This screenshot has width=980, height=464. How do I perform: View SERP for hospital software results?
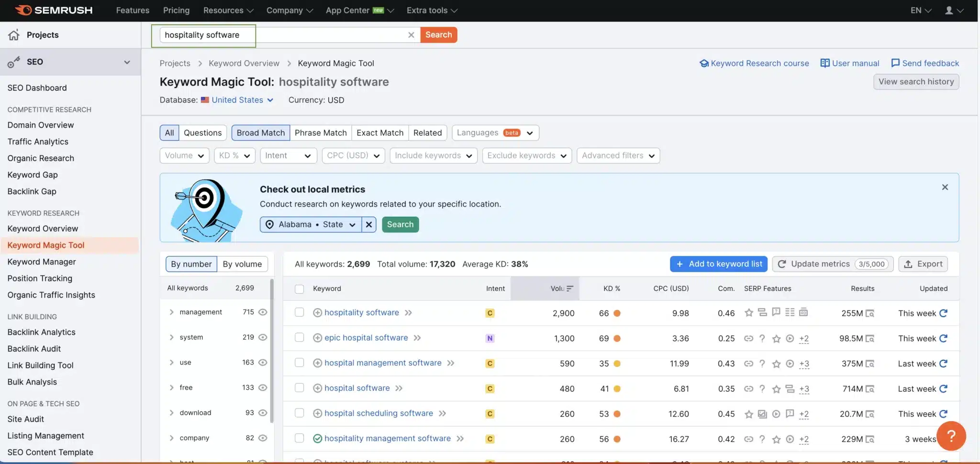[x=870, y=389]
